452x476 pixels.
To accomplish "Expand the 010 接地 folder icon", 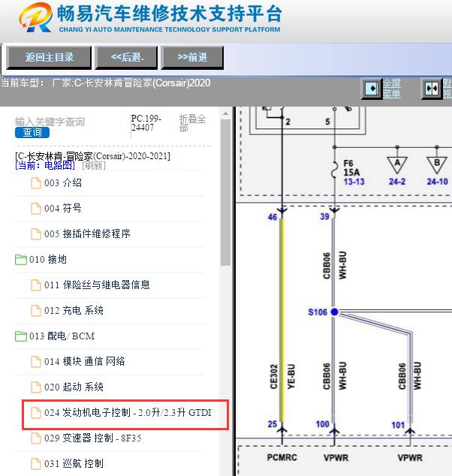I will pyautogui.click(x=21, y=260).
